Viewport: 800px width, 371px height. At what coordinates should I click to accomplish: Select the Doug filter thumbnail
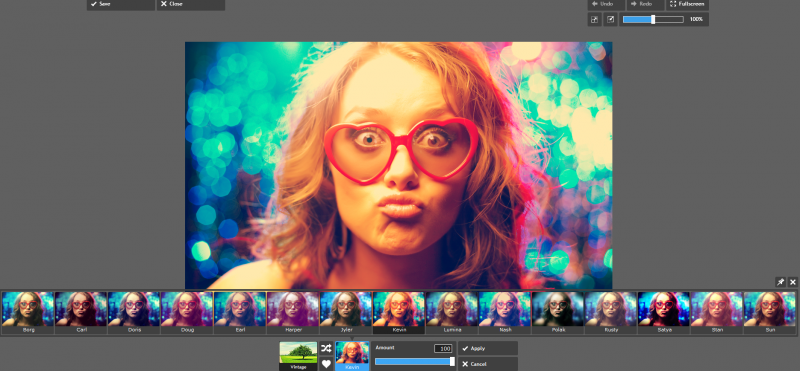(x=187, y=313)
